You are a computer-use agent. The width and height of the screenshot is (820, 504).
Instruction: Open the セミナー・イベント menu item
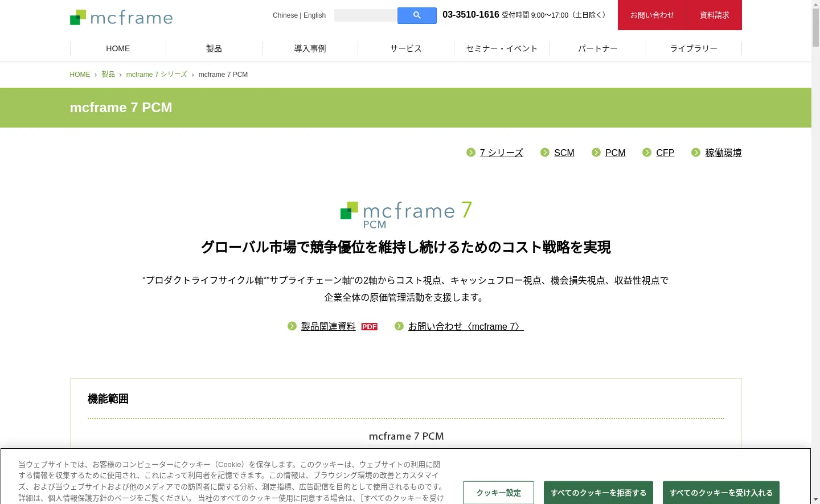[x=502, y=48]
